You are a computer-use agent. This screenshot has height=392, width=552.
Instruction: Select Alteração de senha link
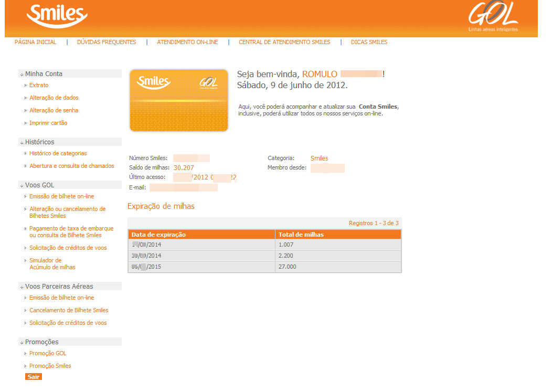click(54, 111)
